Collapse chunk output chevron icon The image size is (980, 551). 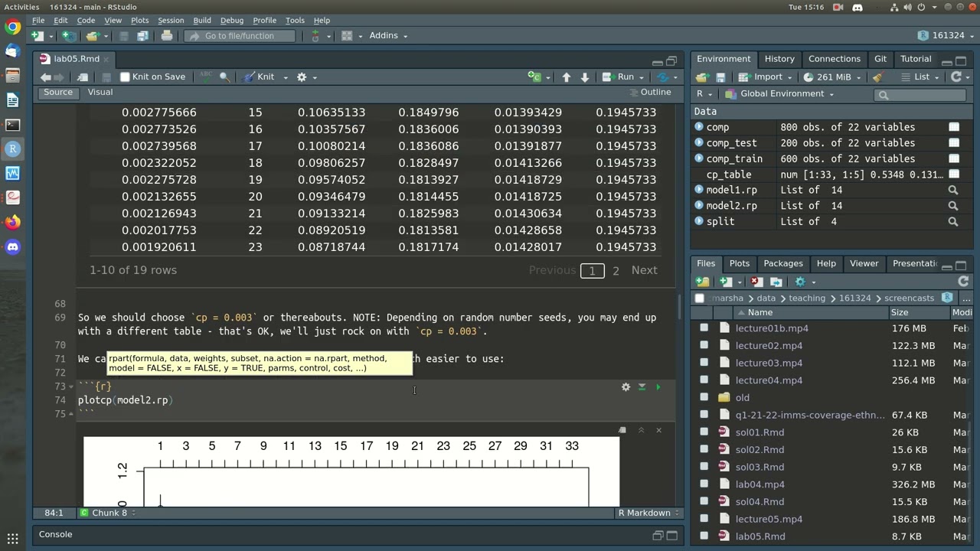pos(642,430)
